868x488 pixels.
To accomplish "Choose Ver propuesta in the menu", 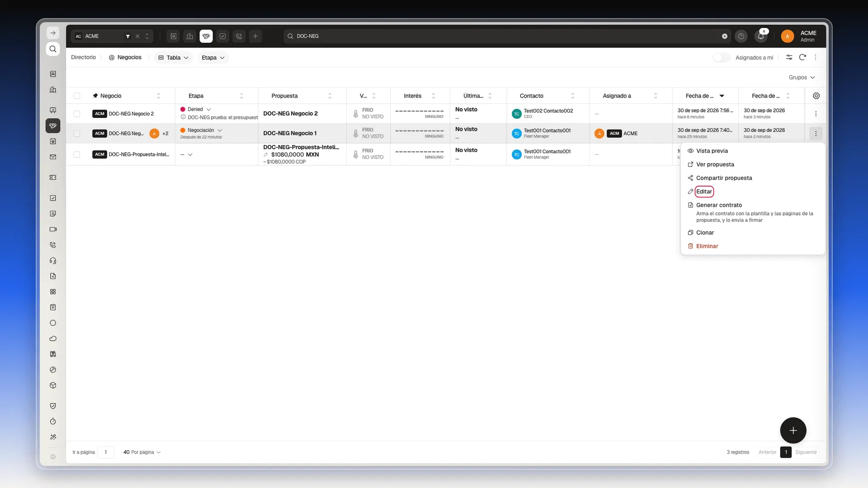I will coord(753,164).
